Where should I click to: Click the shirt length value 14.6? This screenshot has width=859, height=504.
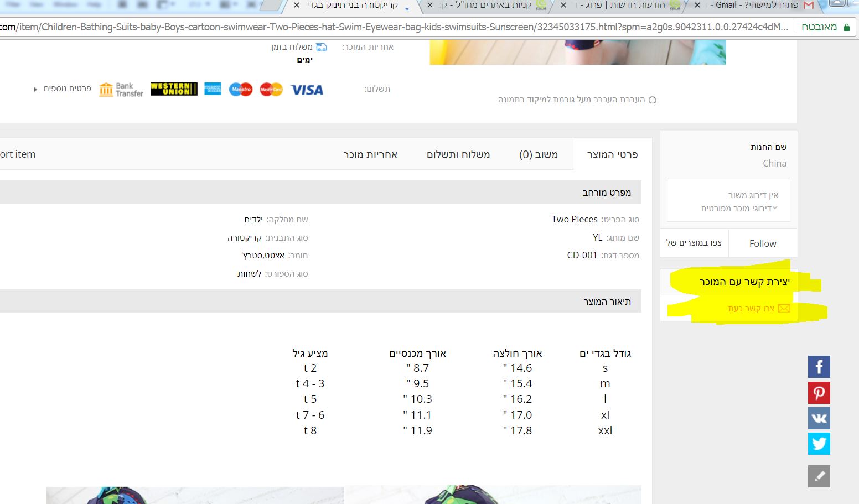click(518, 368)
